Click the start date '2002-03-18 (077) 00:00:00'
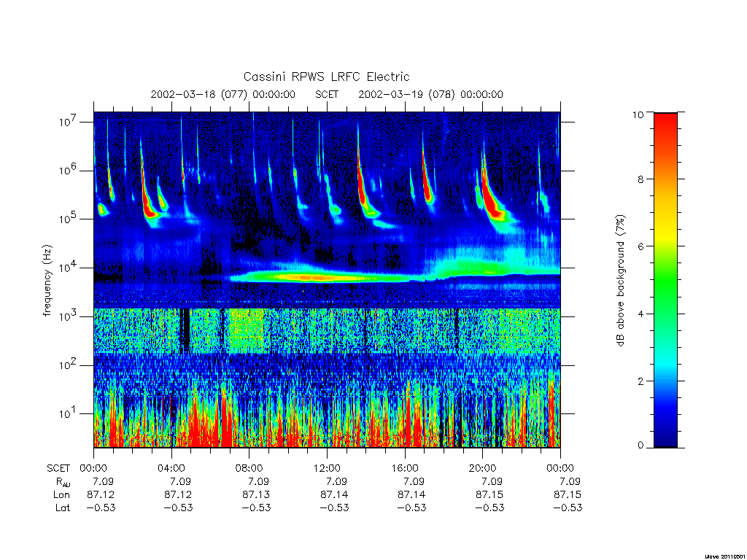 pos(223,94)
